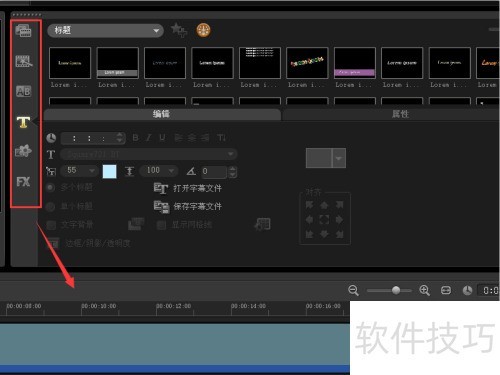Open the title style preset dropdown arrow
Image resolution: width=500 pixels, height=375 pixels.
click(339, 158)
